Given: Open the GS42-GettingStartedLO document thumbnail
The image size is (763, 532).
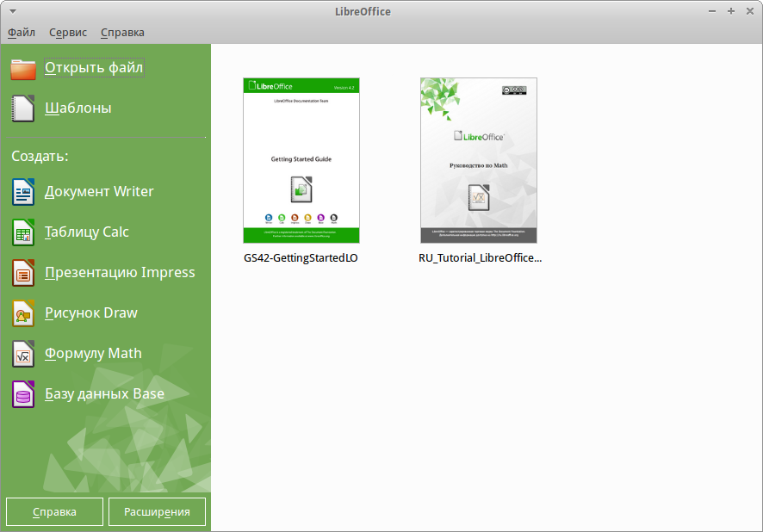Looking at the screenshot, I should [x=301, y=161].
